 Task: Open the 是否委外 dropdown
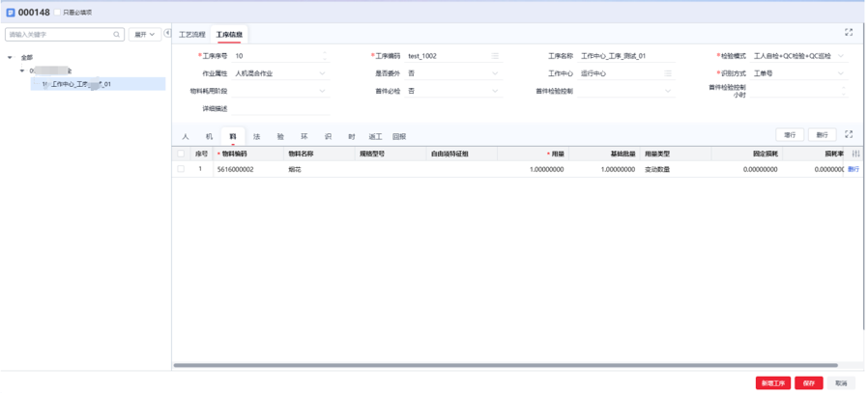(x=454, y=73)
